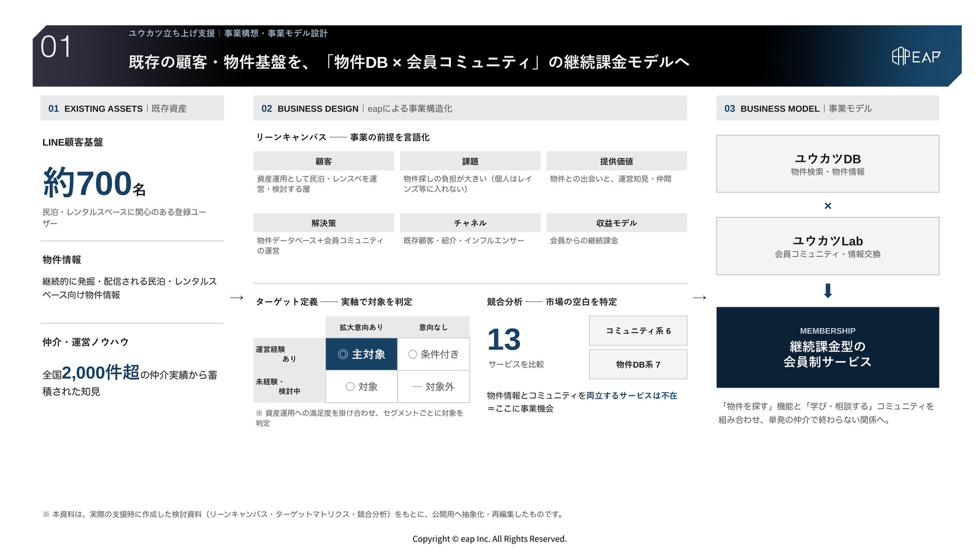Viewport: 980px width, 551px height.
Task: Select the ユウカツLab box
Action: (x=827, y=246)
